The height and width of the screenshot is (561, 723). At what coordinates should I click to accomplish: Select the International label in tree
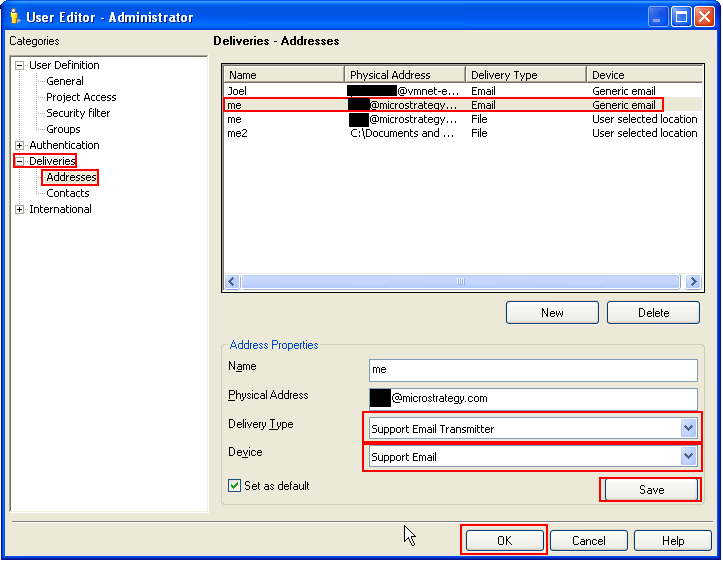coord(60,209)
